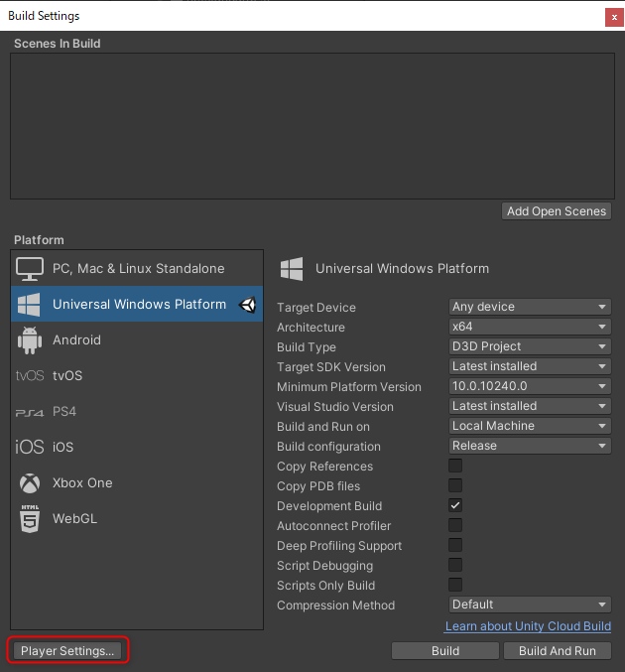Expand the Build configuration dropdown

click(x=530, y=446)
